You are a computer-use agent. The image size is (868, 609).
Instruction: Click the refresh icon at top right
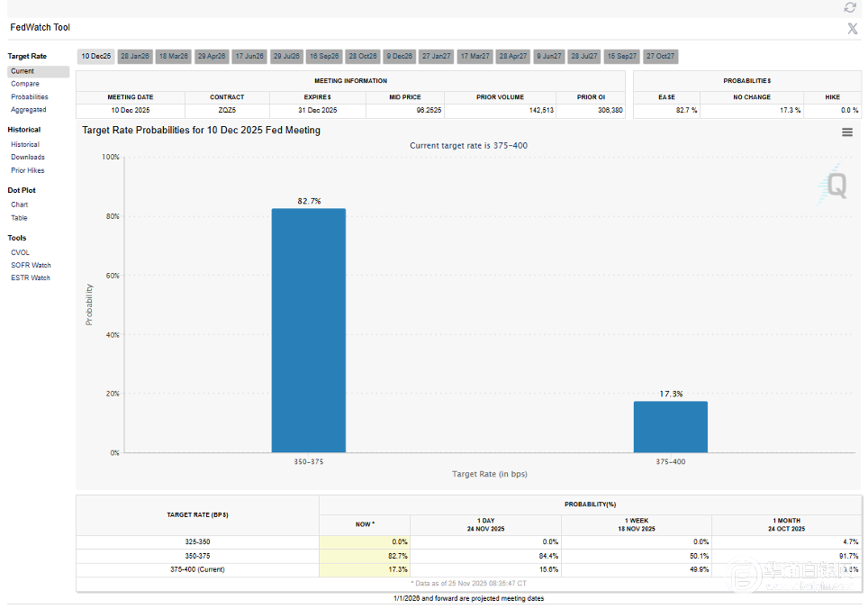pos(850,7)
